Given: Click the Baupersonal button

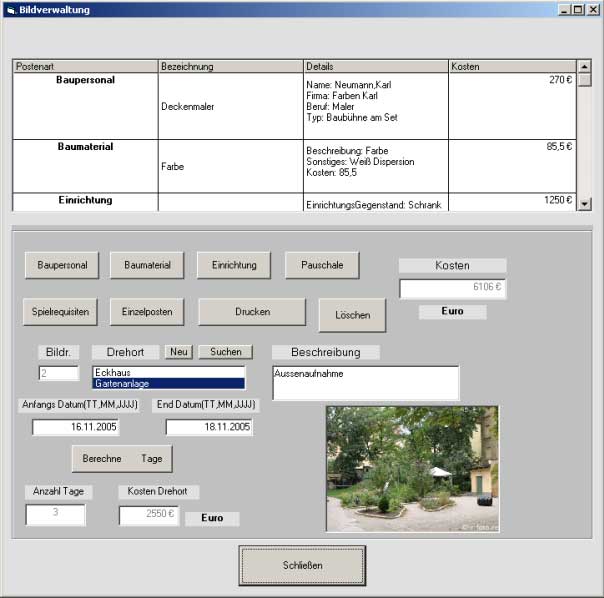Looking at the screenshot, I should point(62,265).
